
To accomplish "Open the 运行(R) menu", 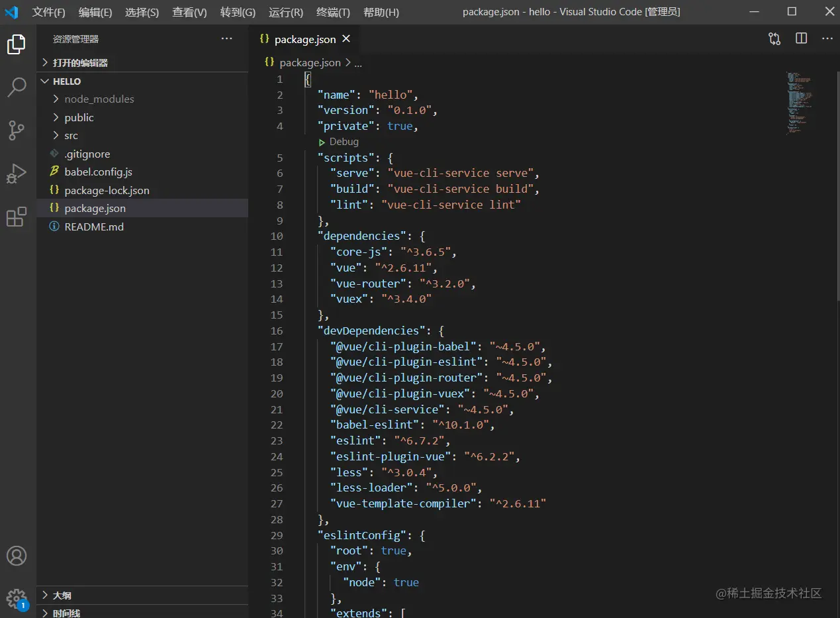I will coord(286,12).
